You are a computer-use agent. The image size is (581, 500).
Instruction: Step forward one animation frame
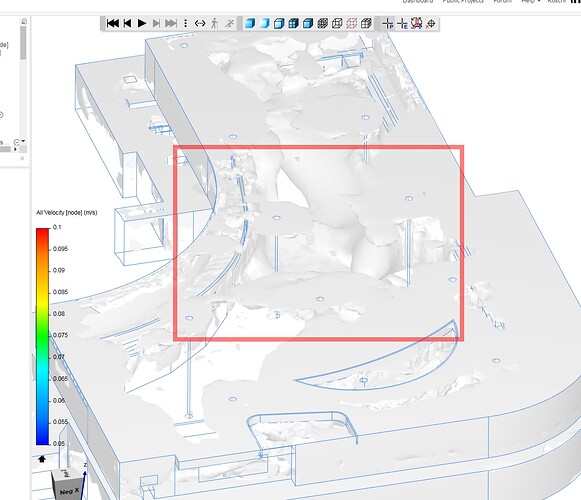pyautogui.click(x=156, y=23)
